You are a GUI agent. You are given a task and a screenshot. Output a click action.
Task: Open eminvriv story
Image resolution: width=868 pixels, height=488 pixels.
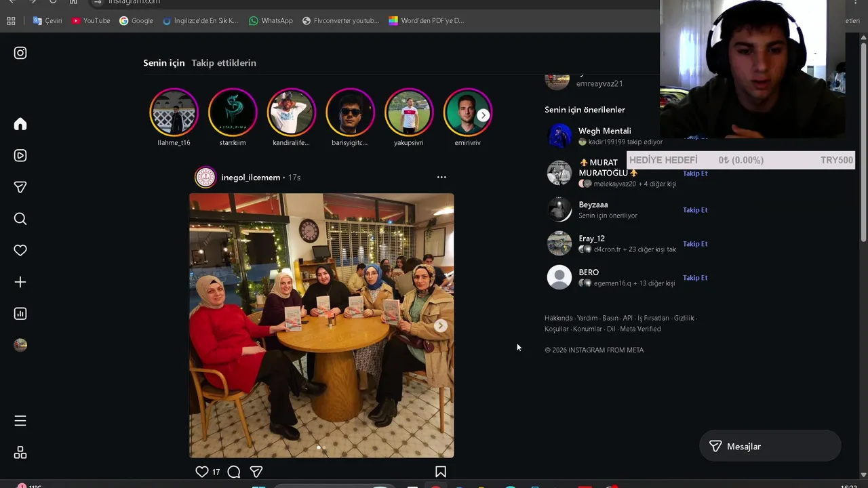tap(468, 113)
